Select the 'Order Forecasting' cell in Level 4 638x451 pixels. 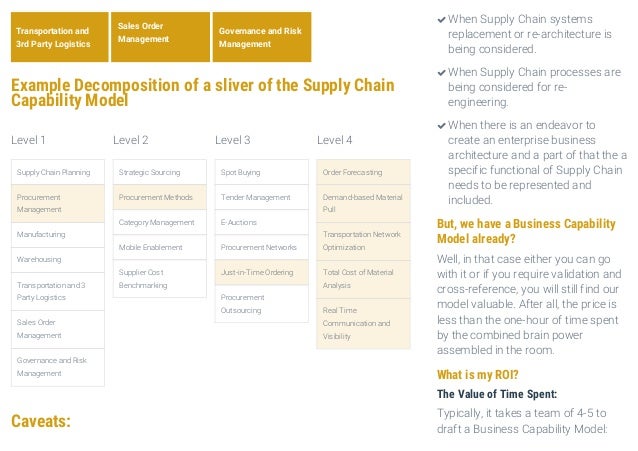(x=362, y=172)
